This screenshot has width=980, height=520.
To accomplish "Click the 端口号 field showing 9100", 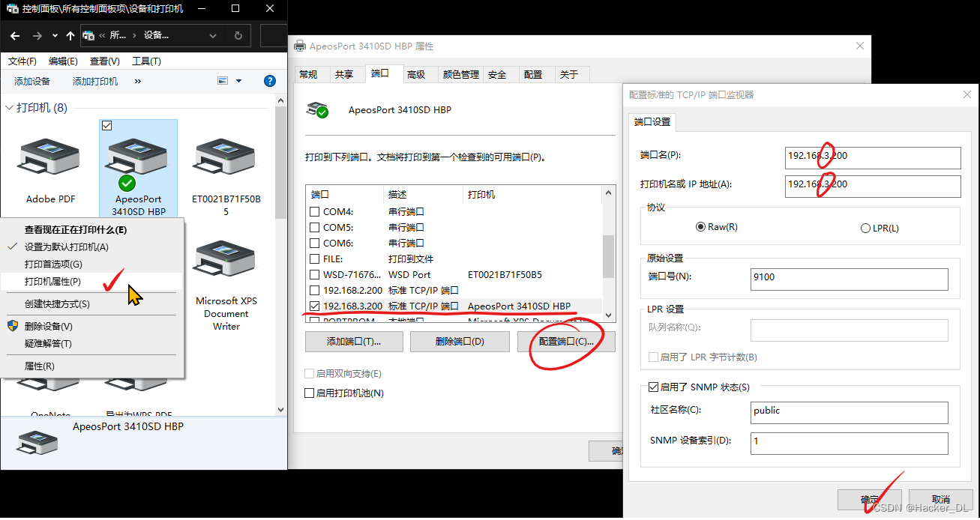I will tap(849, 279).
